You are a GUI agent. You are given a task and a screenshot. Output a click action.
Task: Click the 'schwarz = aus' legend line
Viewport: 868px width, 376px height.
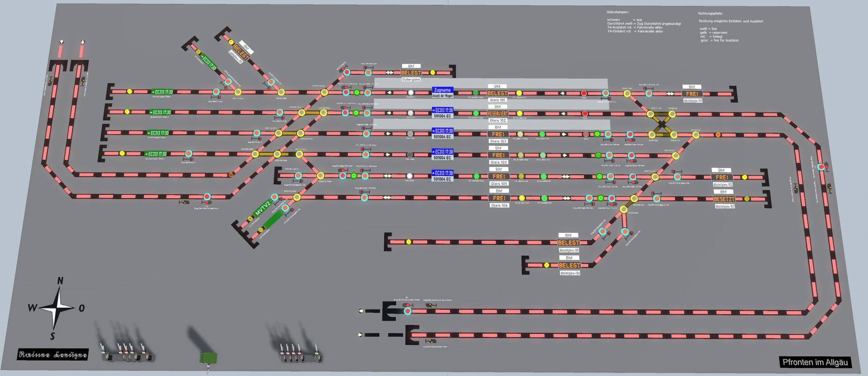point(624,20)
